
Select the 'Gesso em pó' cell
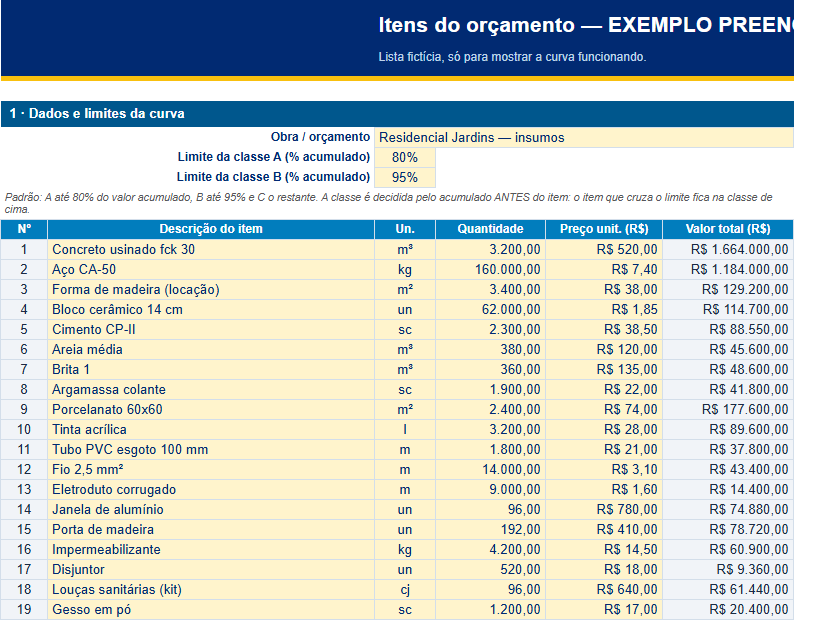[211, 610]
